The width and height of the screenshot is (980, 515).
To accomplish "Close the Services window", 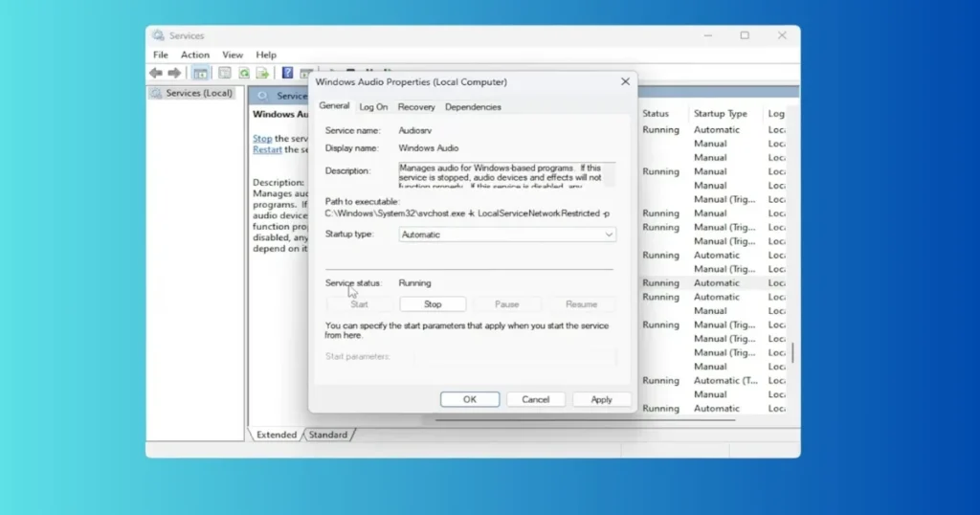I will click(782, 35).
